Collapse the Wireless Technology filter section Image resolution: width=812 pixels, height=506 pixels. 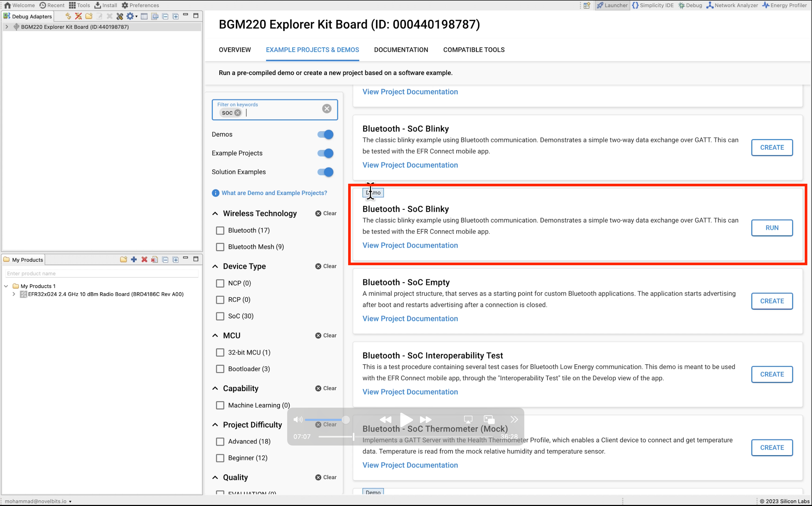pos(215,214)
